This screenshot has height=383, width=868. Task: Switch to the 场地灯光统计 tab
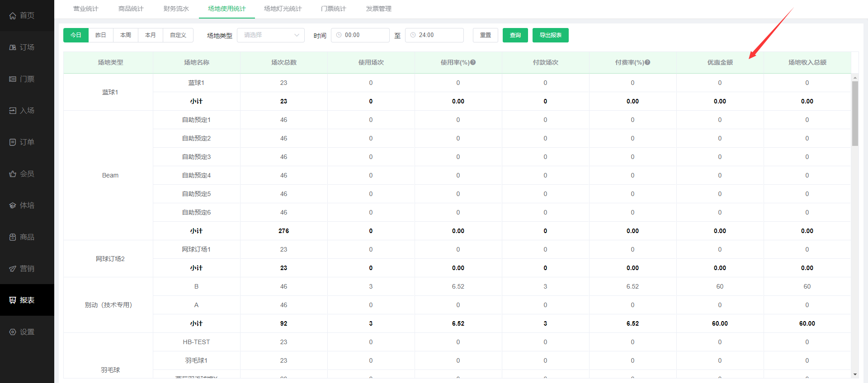[283, 9]
